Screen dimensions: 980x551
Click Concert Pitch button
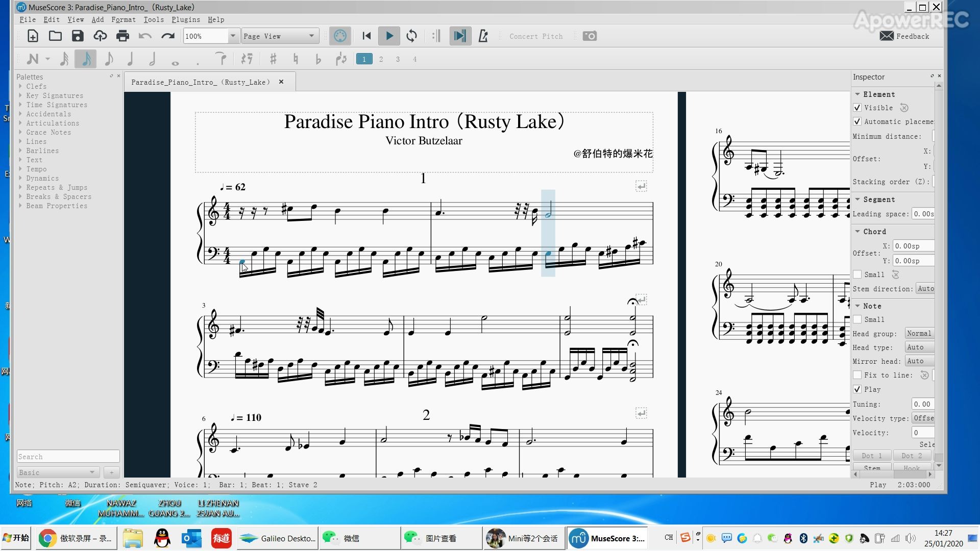click(536, 36)
